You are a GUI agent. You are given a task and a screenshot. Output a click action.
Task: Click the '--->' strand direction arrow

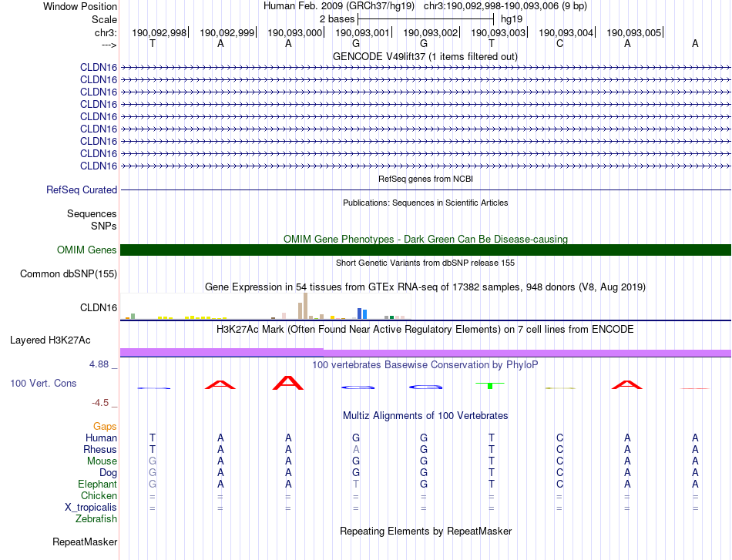click(x=109, y=45)
